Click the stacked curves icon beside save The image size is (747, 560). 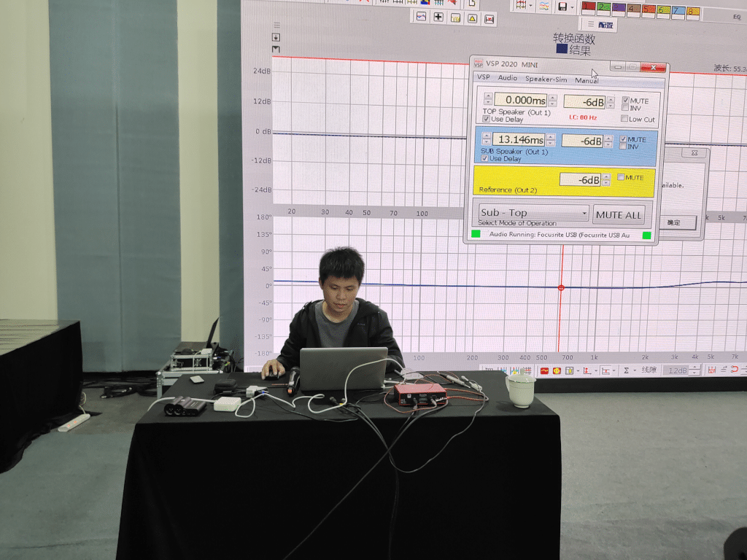544,6
